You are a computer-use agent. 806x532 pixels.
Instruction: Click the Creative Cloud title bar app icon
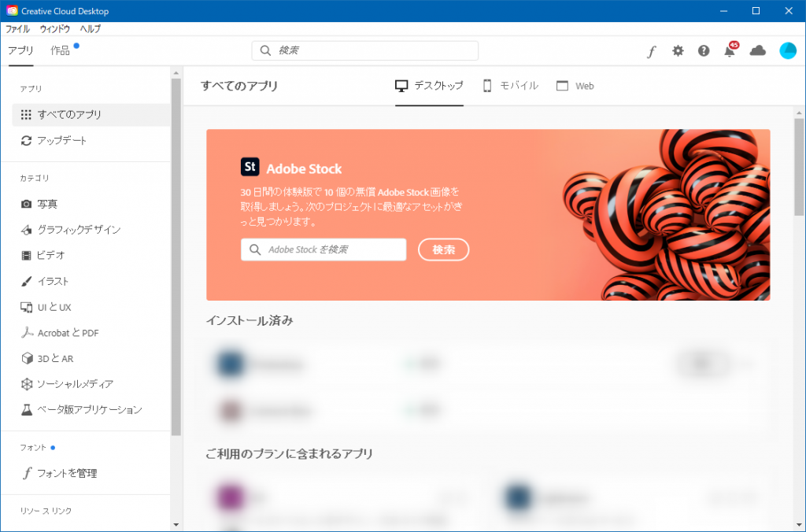pyautogui.click(x=11, y=11)
